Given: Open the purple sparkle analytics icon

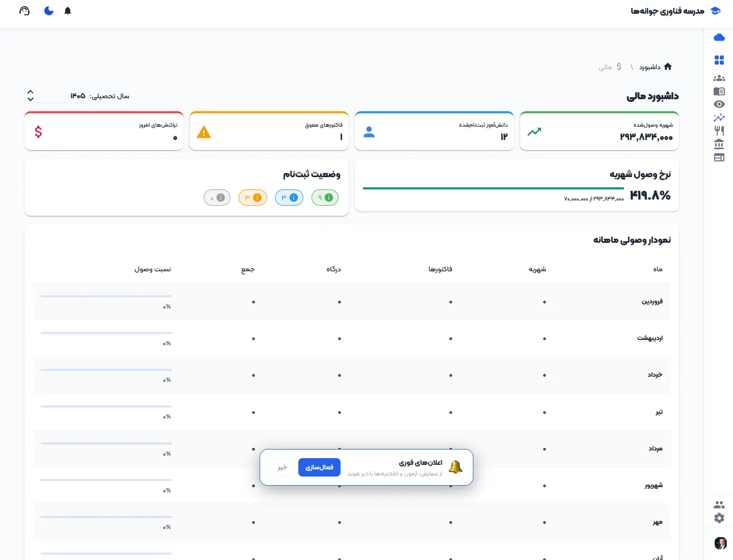Looking at the screenshot, I should pos(719,118).
